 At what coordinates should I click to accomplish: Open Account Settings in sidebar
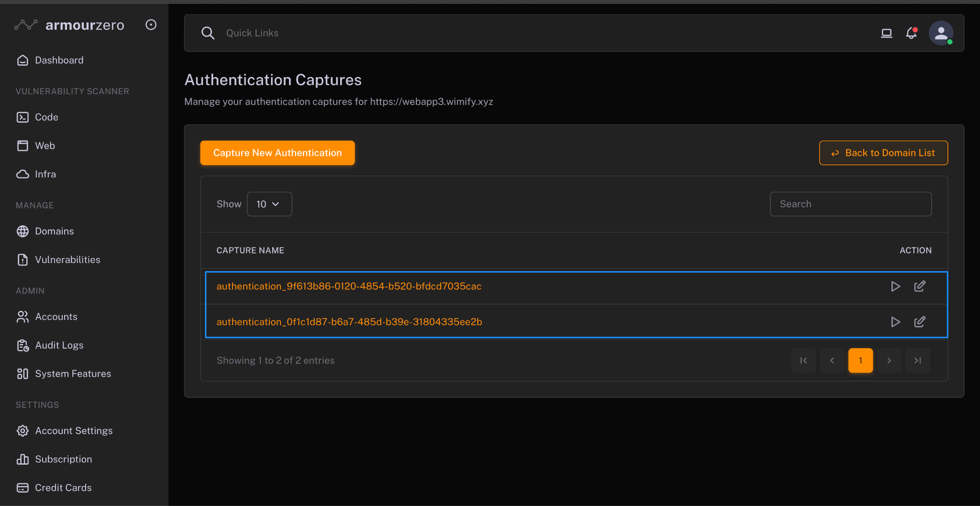[74, 431]
